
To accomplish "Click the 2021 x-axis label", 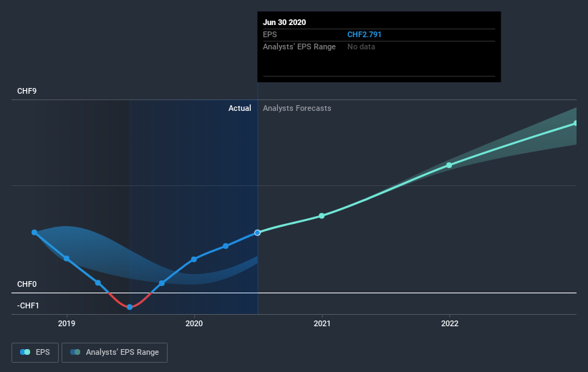I will tap(322, 323).
